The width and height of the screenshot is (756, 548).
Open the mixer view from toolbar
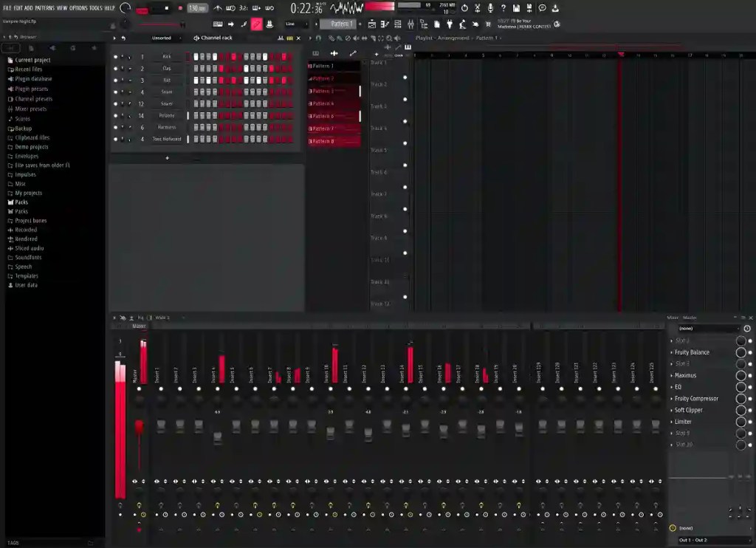pyautogui.click(x=410, y=24)
